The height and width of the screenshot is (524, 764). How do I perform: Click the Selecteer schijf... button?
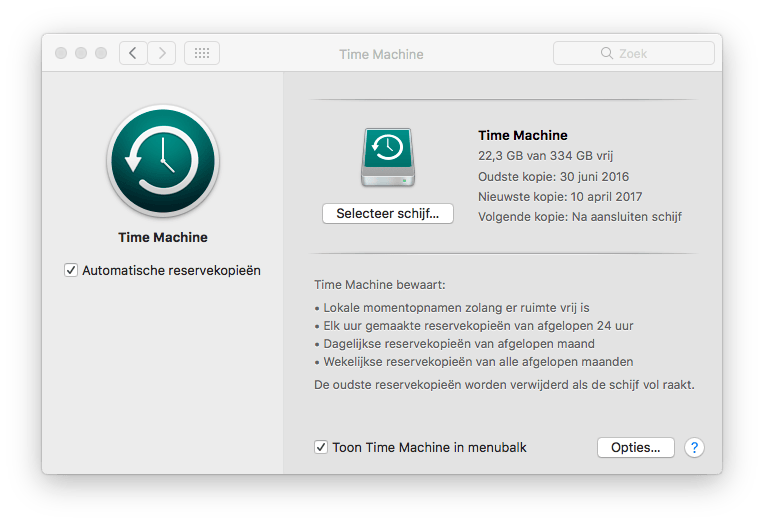[x=388, y=213]
